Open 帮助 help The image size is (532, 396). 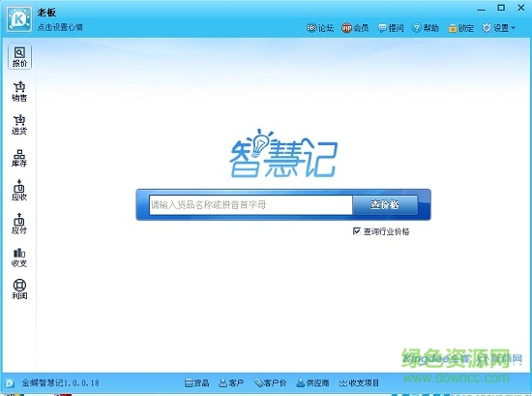pyautogui.click(x=426, y=28)
